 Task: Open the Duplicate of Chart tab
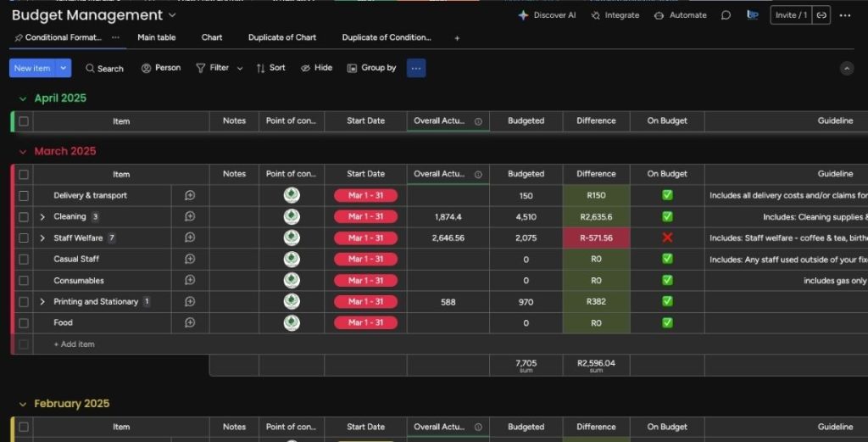pyautogui.click(x=281, y=37)
